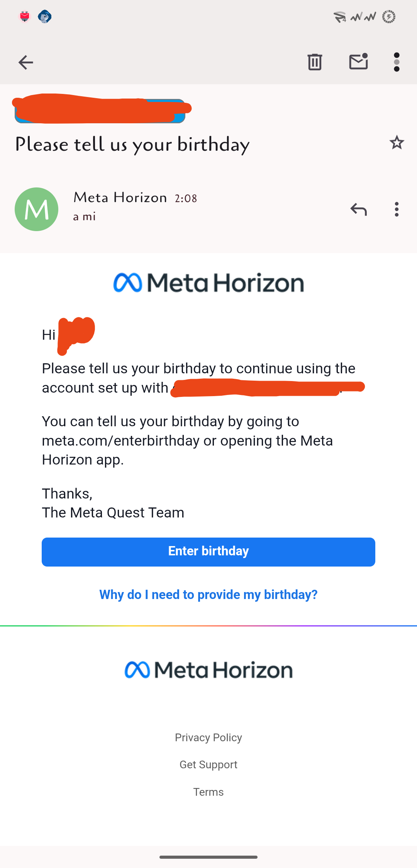Tap the battery icon in status bar
This screenshot has height=868, width=417.
(389, 17)
